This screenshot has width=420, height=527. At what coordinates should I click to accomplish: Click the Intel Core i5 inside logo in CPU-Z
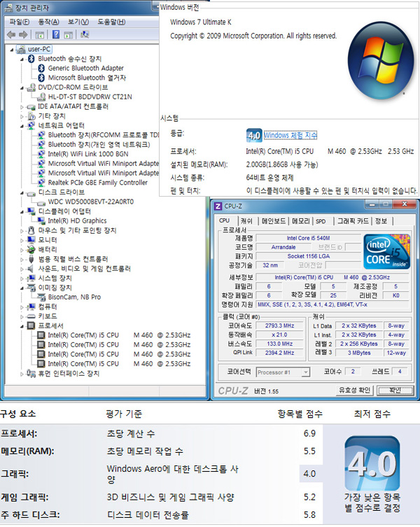[386, 252]
